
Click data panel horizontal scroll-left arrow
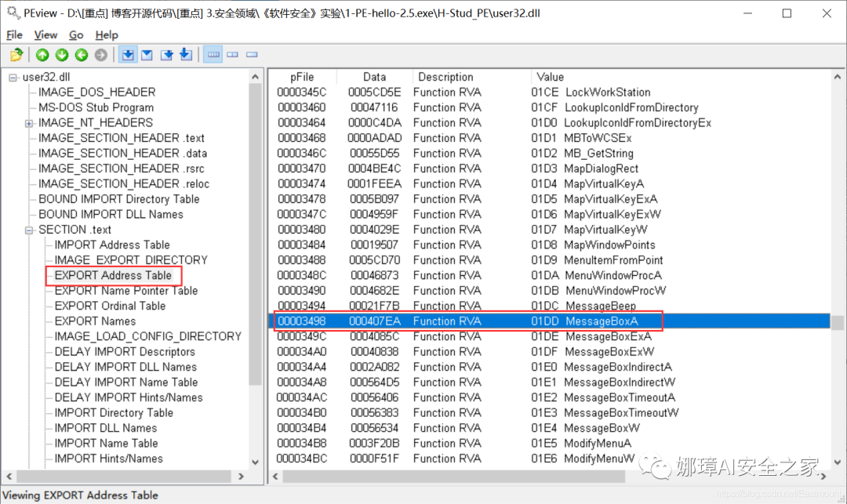click(x=275, y=477)
